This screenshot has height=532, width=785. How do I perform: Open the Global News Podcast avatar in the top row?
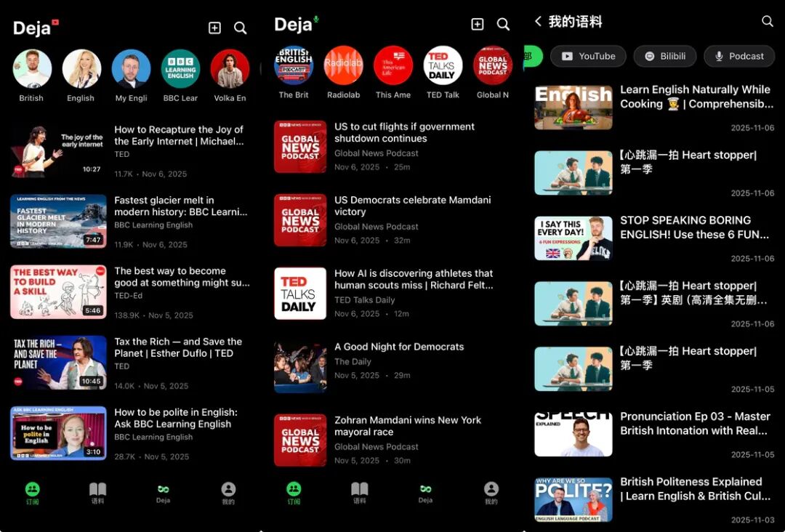point(493,65)
